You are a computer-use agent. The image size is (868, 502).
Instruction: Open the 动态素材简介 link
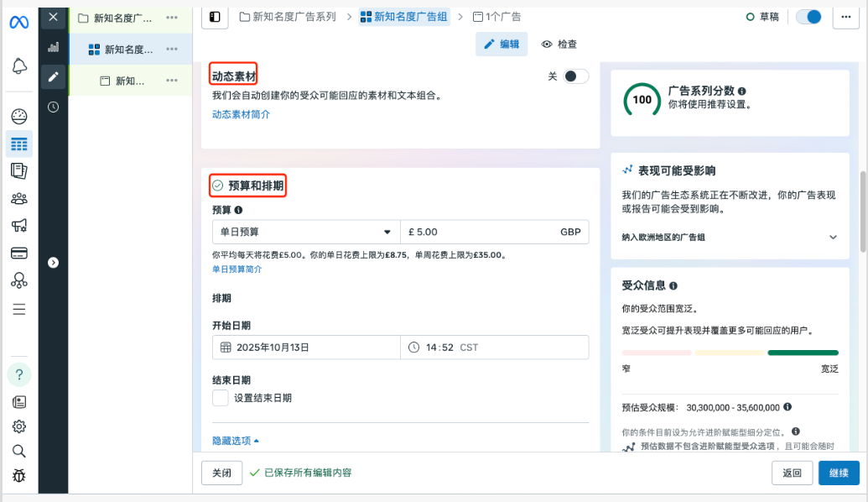pyautogui.click(x=241, y=114)
